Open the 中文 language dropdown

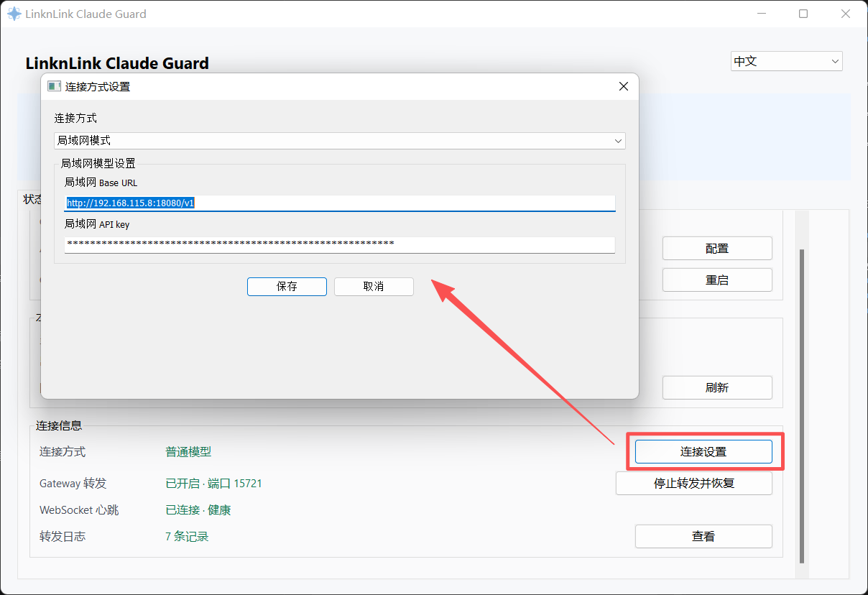tap(787, 61)
